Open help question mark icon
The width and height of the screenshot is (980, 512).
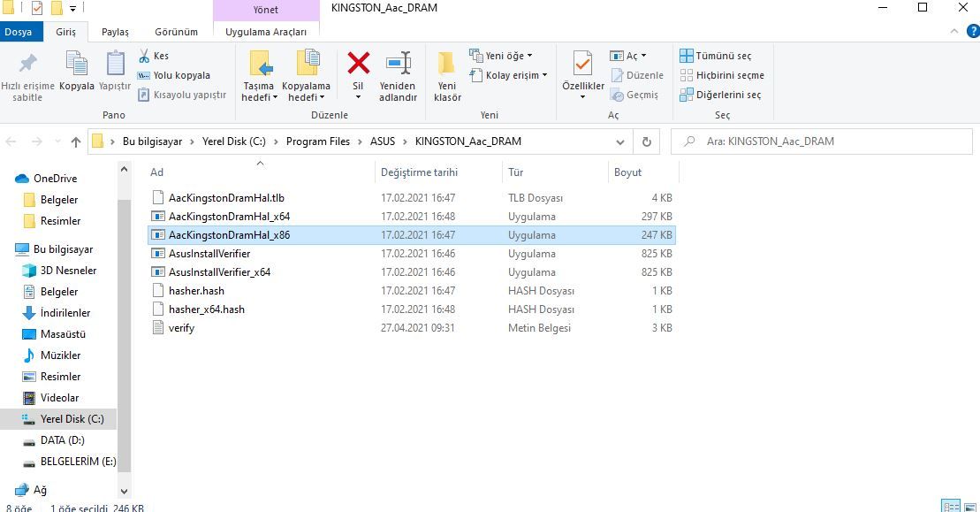973,31
